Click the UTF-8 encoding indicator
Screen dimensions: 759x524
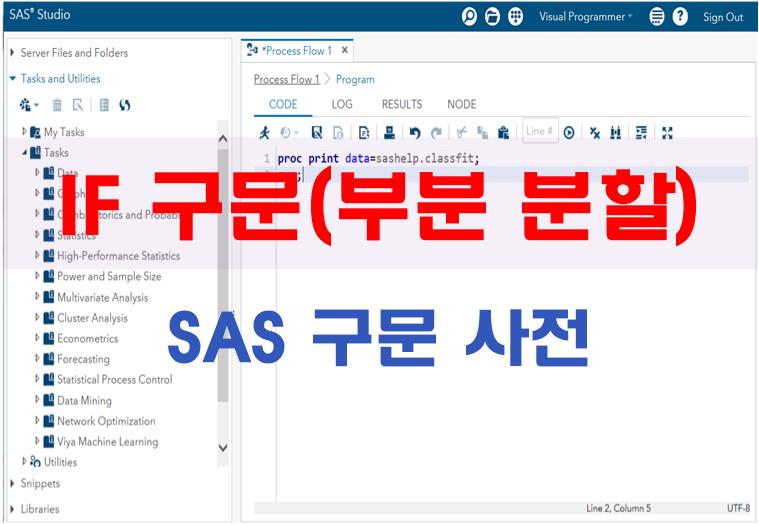(738, 508)
